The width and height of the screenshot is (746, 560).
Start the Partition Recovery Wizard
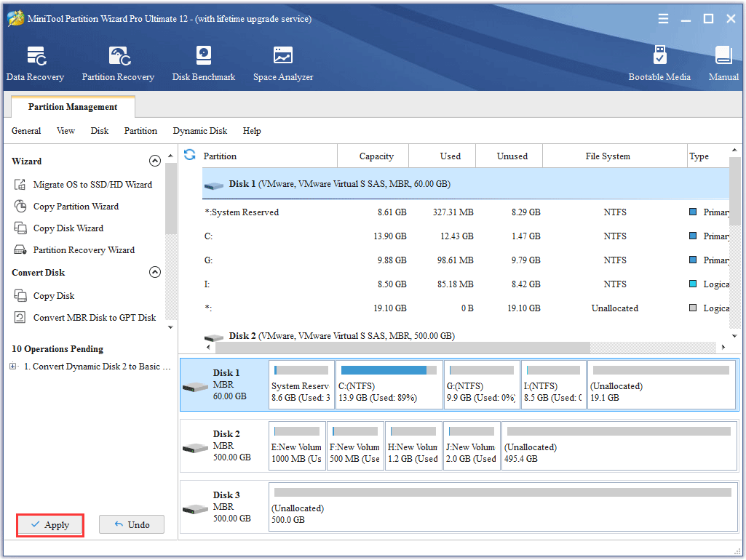click(x=75, y=250)
